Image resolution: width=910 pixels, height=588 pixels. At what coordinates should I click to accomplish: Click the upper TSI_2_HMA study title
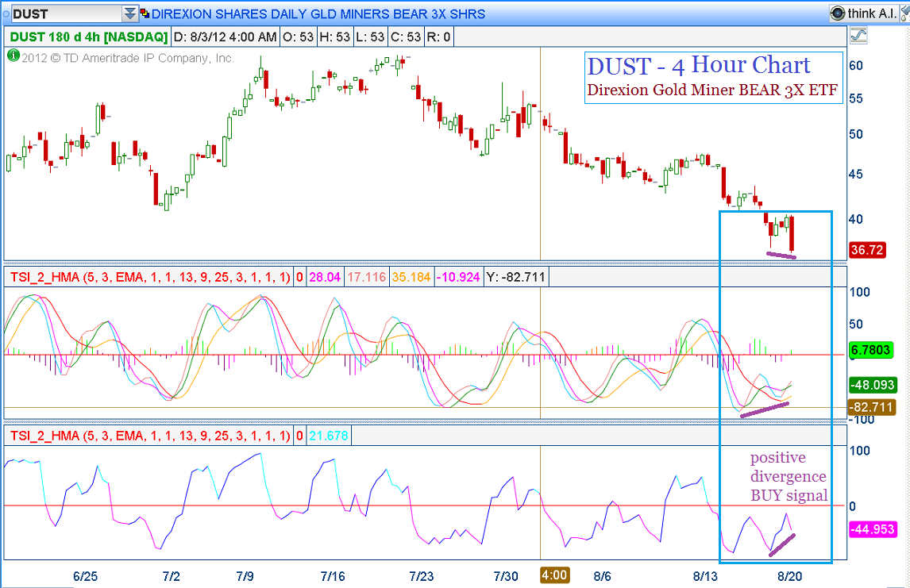(150, 277)
